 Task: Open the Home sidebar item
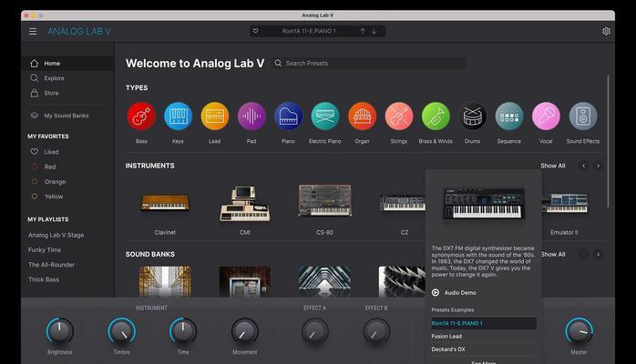point(67,63)
